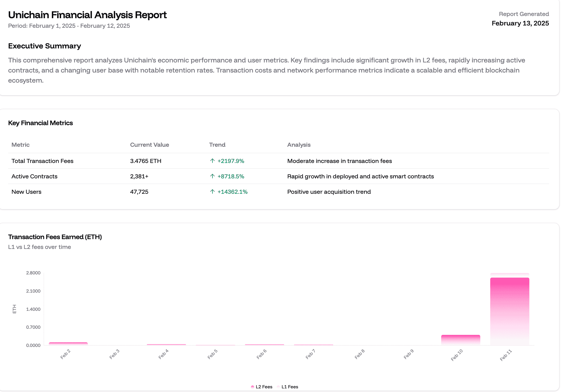The image size is (569, 392).
Task: Click the Feb 3 x-axis label
Action: (114, 354)
